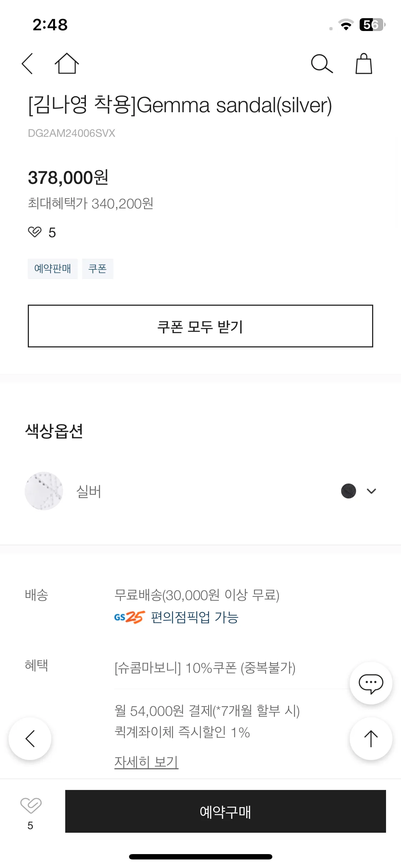Open the 편의점픽업 가능 link
This screenshot has width=401, height=868.
pyautogui.click(x=195, y=617)
